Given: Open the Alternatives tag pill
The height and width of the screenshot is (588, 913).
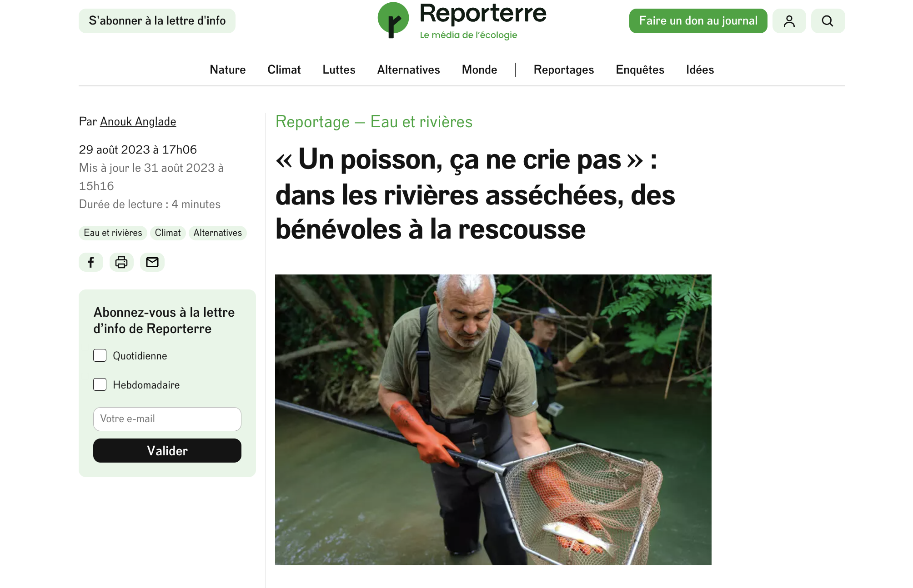Looking at the screenshot, I should (x=218, y=233).
